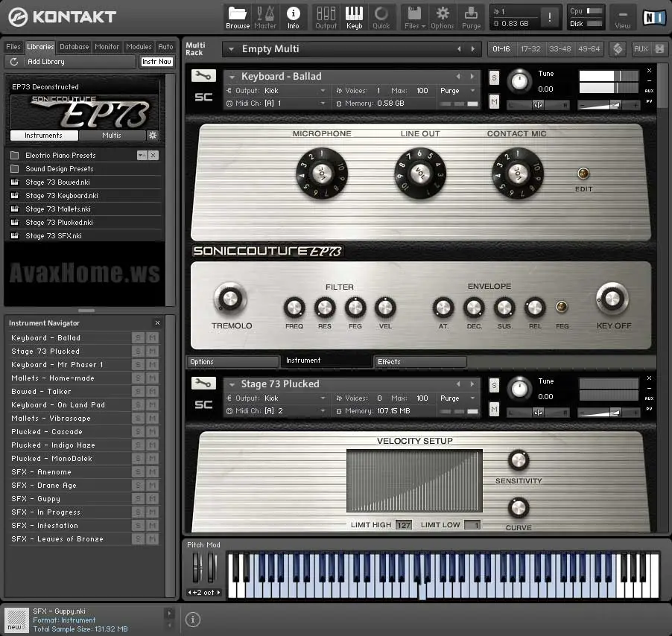Screen dimensions: 672x636
Task: Mute the Keyboard - Ballad instrument header
Action: (x=494, y=101)
